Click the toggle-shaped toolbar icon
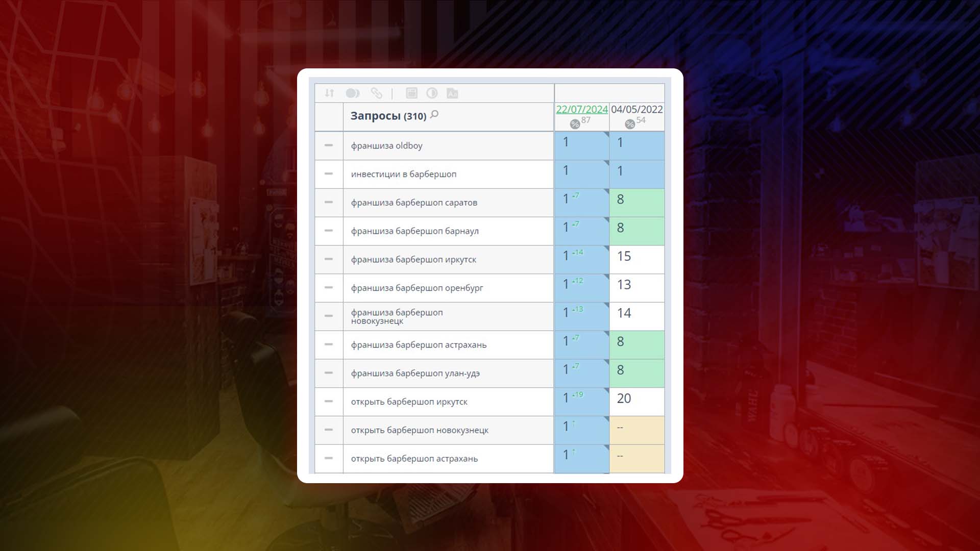This screenshot has width=980, height=551. 353,93
